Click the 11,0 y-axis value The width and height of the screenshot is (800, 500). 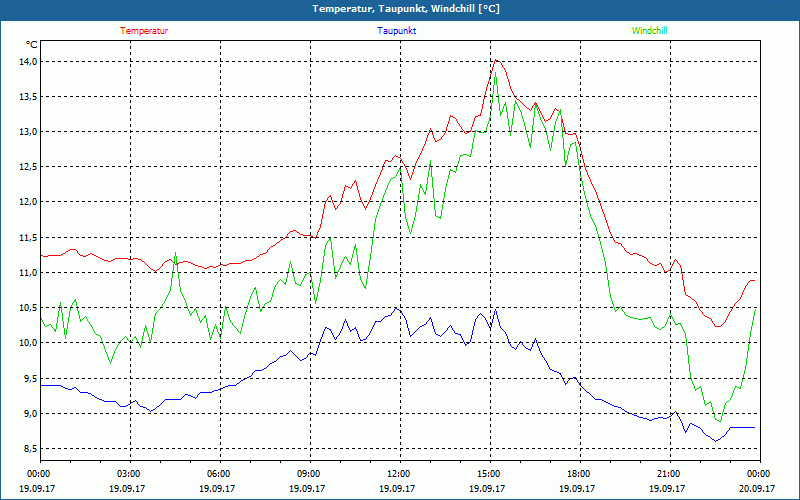click(28, 273)
